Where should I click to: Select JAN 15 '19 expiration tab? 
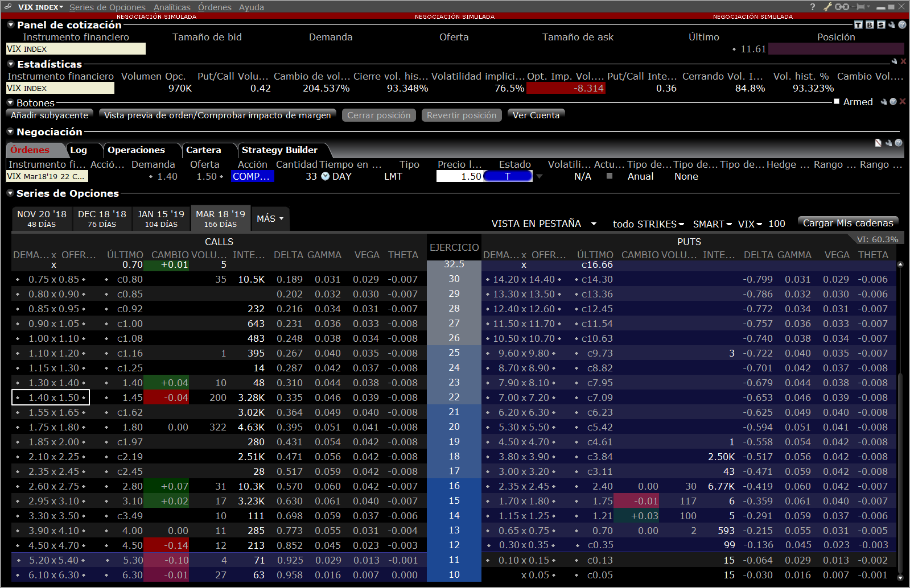[161, 218]
